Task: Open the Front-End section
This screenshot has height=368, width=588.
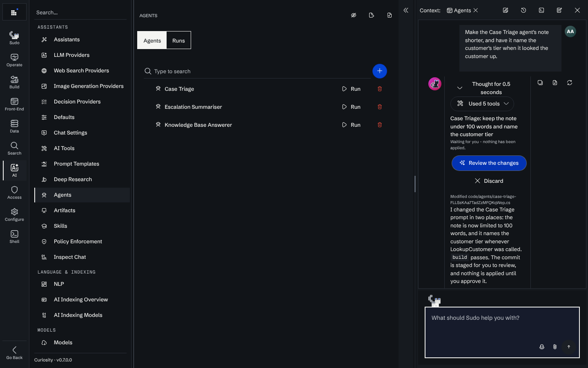Action: coord(14,104)
